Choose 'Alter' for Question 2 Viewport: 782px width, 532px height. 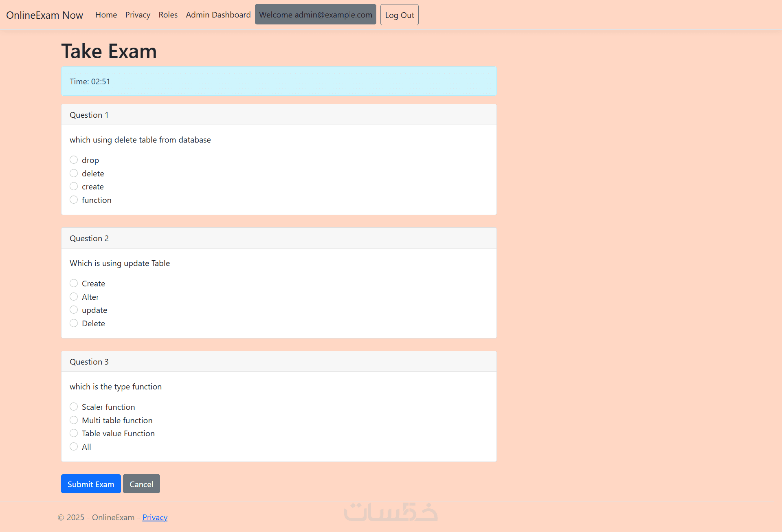tap(74, 297)
